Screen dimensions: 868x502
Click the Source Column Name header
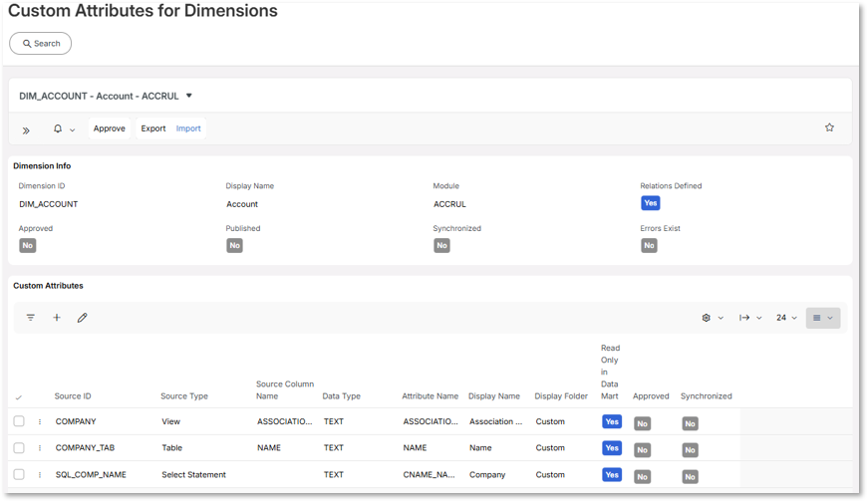(x=285, y=390)
